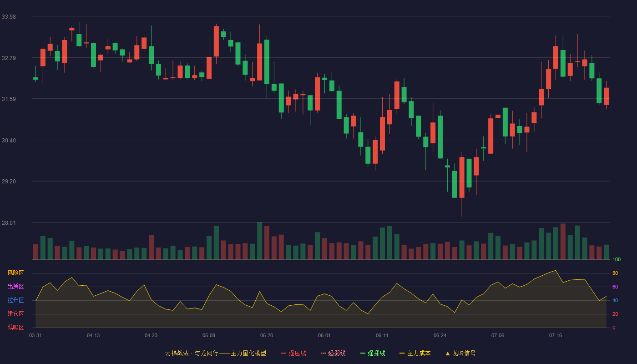The width and height of the screenshot is (637, 364).
Task: Click the 0 indicator scale value
Action: [614, 328]
